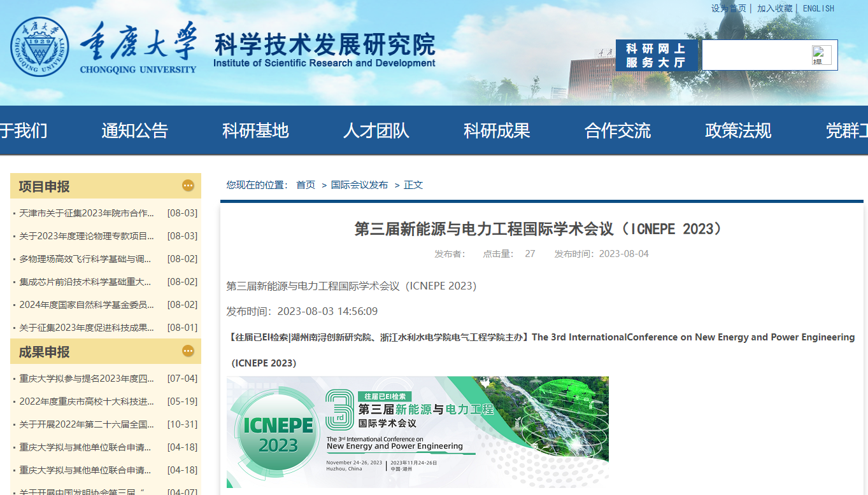Click the 点击量 27 view count
This screenshot has width=868, height=495.
click(x=509, y=254)
